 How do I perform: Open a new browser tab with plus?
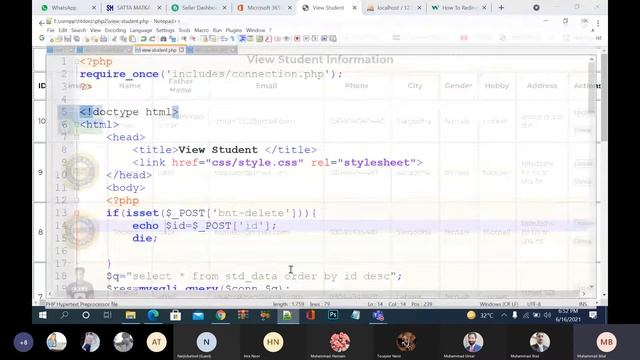[x=501, y=8]
